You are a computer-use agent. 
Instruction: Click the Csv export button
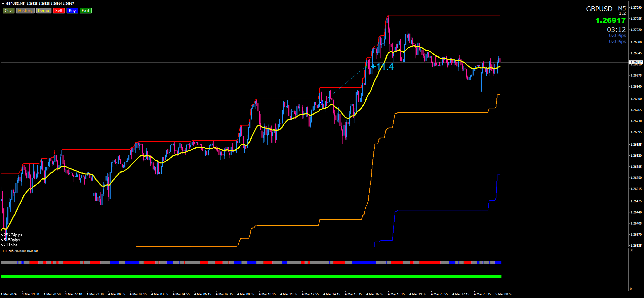[x=8, y=11]
